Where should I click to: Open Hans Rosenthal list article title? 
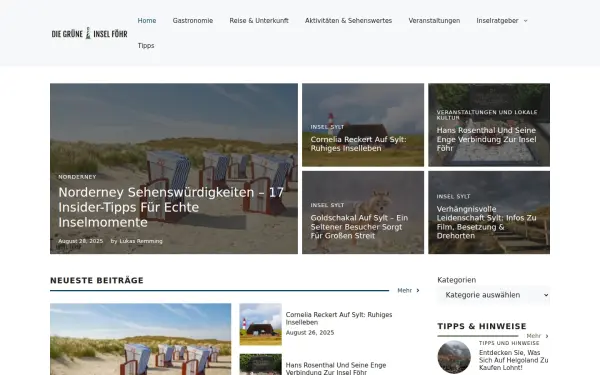336,368
